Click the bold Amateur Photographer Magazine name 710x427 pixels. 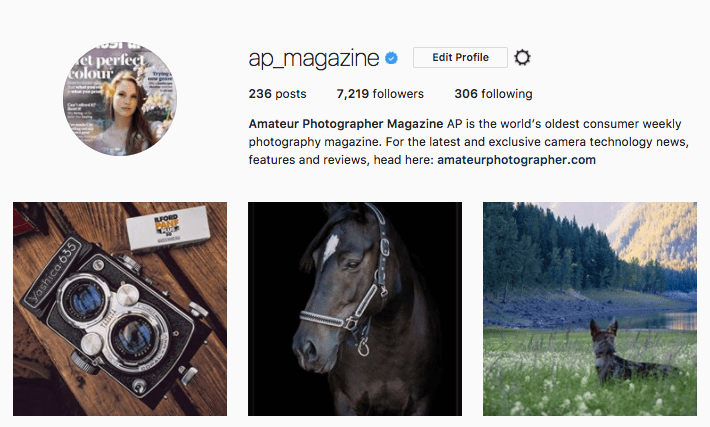[346, 124]
